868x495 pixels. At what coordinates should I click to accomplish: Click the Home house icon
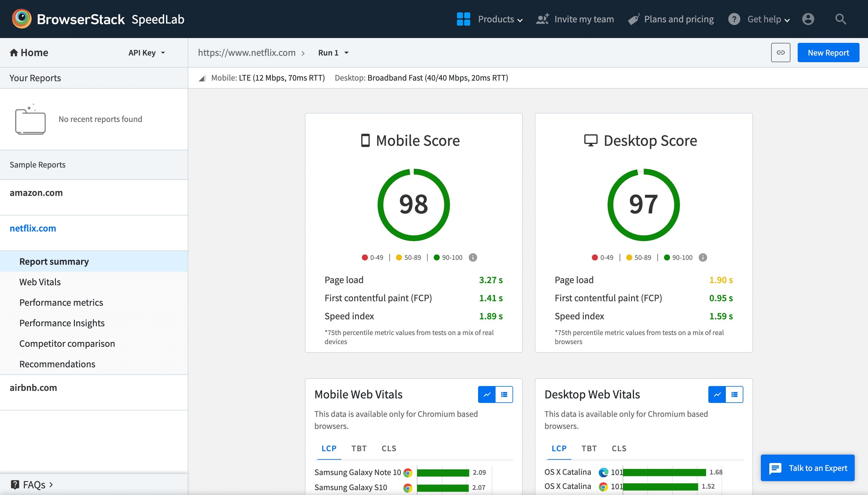(x=14, y=53)
